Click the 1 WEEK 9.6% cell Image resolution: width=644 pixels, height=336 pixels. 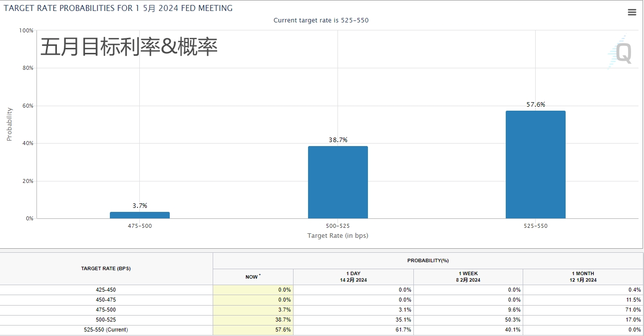pyautogui.click(x=468, y=310)
